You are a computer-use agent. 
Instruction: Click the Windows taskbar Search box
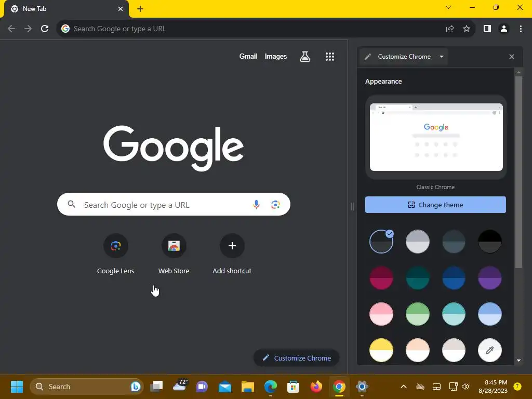point(87,387)
